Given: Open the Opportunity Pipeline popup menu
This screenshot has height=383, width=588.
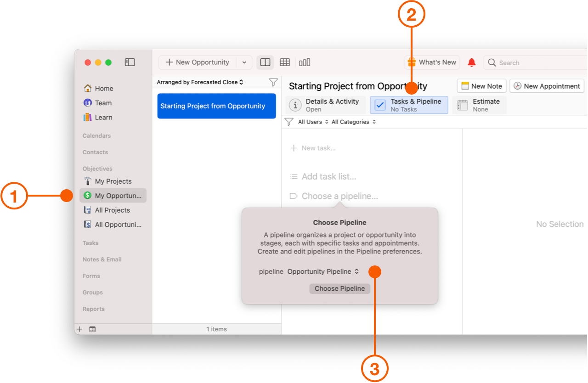Looking at the screenshot, I should pyautogui.click(x=323, y=272).
